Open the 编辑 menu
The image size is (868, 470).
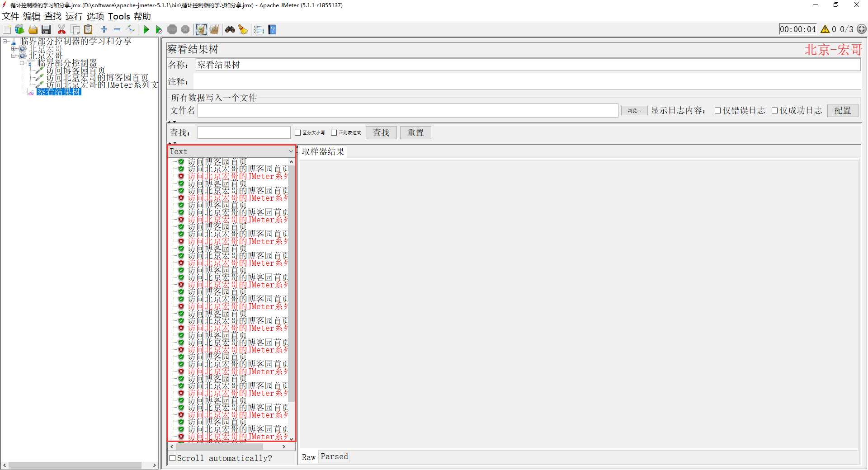[x=32, y=16]
